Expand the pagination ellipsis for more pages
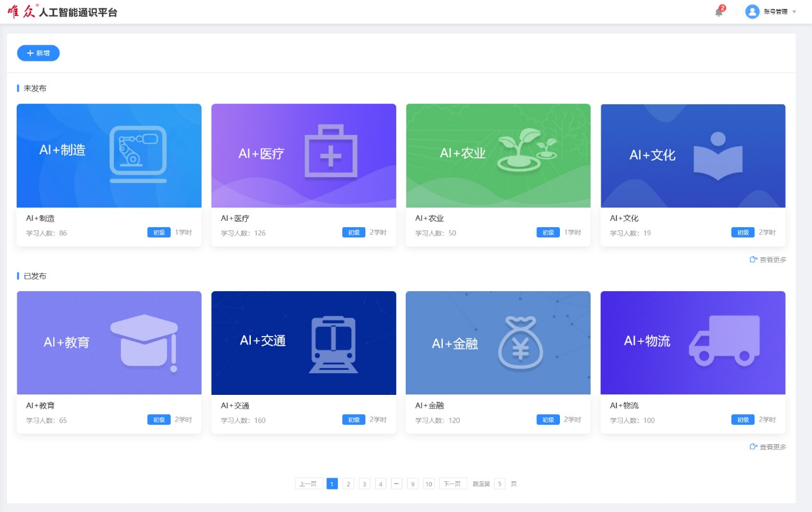The width and height of the screenshot is (812, 512). click(x=397, y=484)
